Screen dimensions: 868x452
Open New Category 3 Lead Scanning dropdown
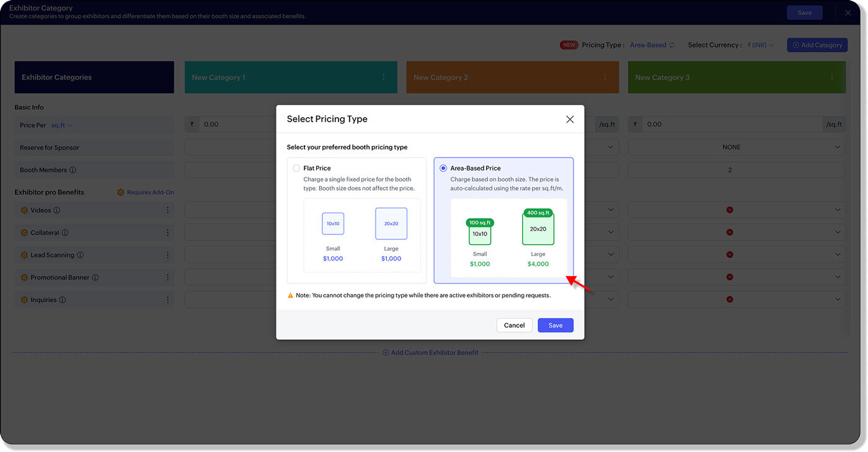737,254
